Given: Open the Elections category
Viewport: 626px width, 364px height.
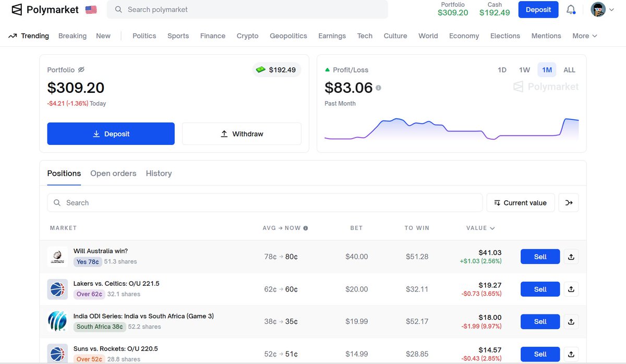Looking at the screenshot, I should click(505, 36).
